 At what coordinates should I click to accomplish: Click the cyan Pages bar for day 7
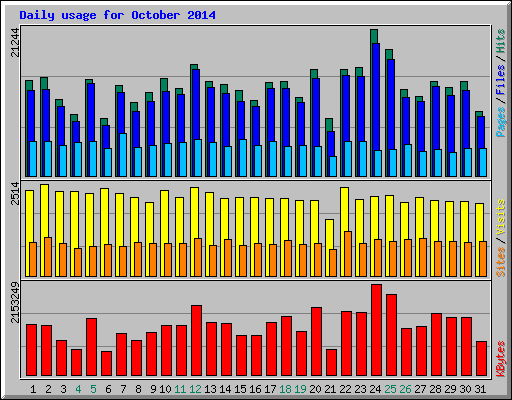click(123, 155)
